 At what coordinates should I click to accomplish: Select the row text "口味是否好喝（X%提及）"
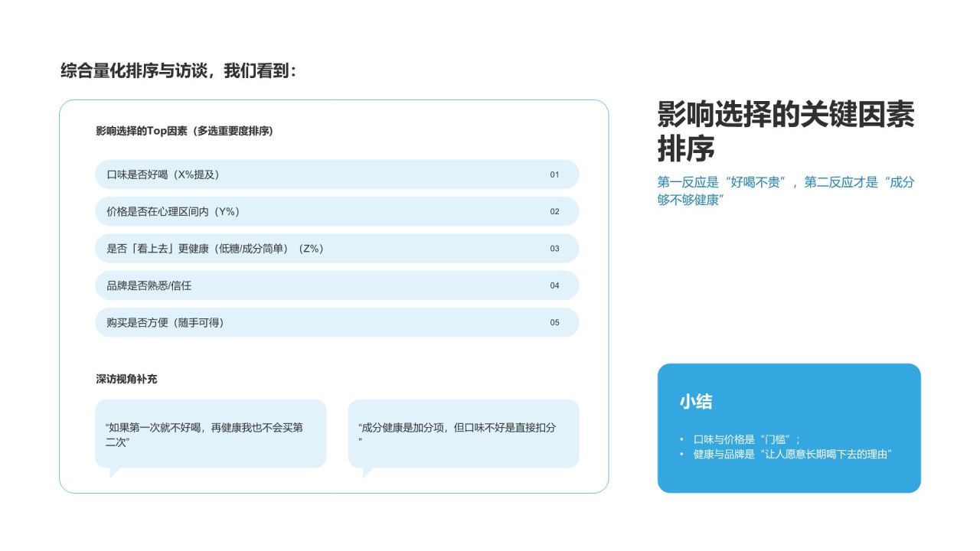point(163,174)
